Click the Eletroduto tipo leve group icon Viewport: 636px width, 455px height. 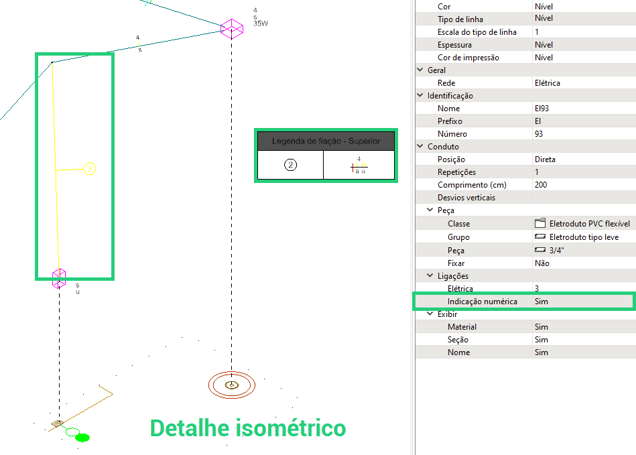pos(540,236)
